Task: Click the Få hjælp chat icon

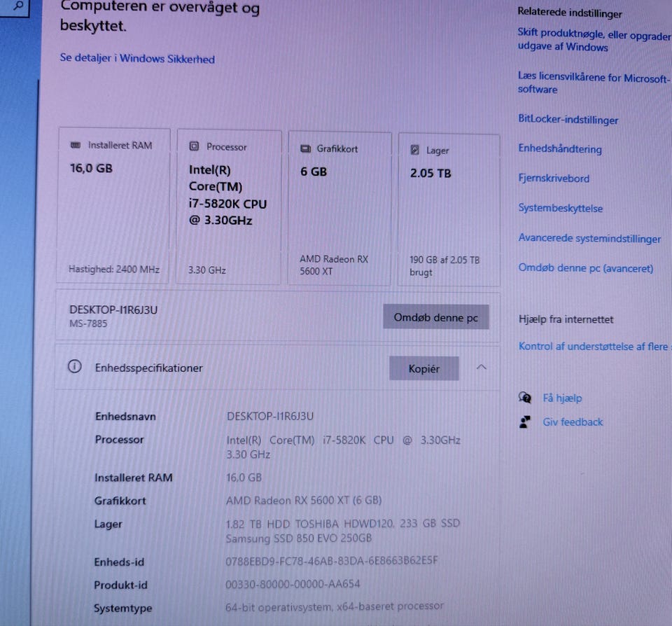Action: pyautogui.click(x=525, y=398)
